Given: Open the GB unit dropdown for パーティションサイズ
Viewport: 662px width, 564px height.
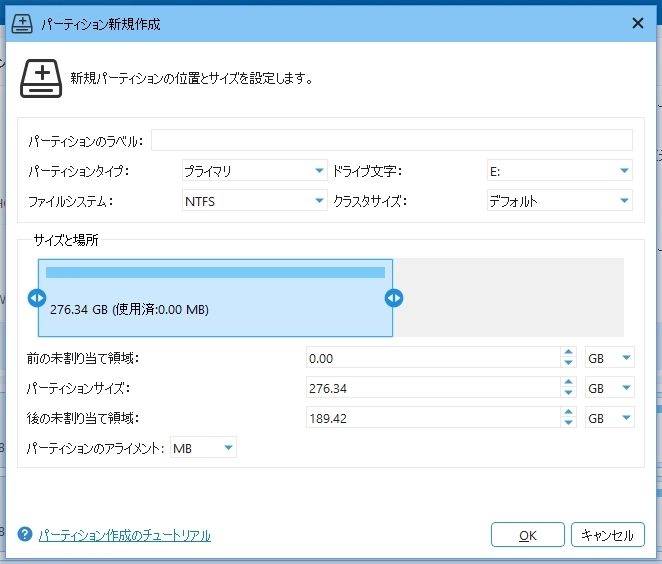Looking at the screenshot, I should [610, 388].
